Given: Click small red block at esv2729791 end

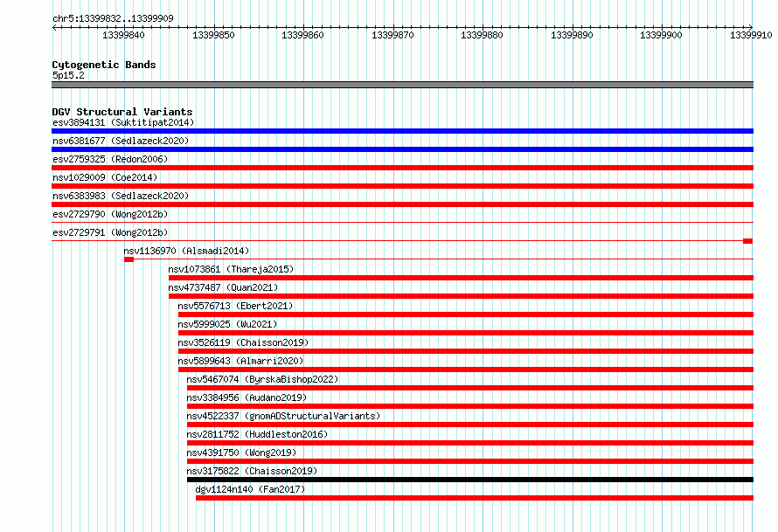Looking at the screenshot, I should click(x=747, y=241).
